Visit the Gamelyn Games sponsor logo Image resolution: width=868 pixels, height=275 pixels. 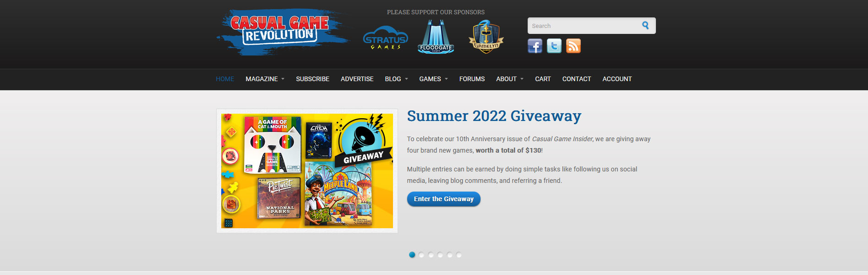(x=486, y=37)
